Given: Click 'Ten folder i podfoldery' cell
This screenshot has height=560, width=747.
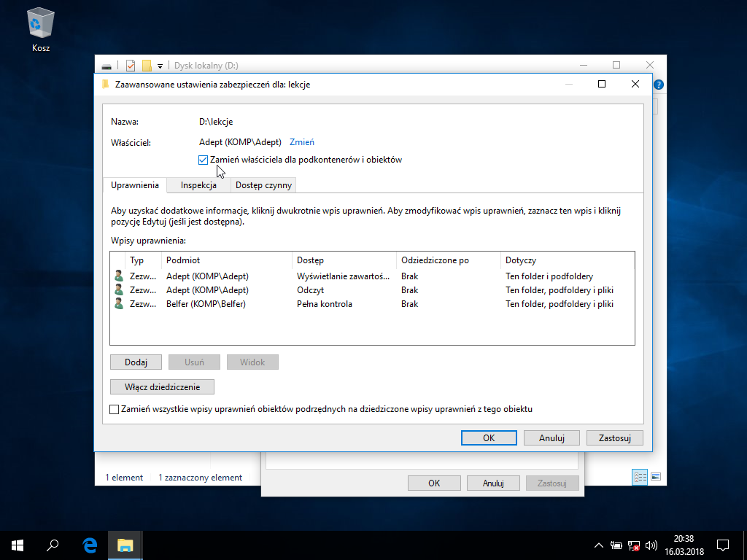Looking at the screenshot, I should click(549, 276).
